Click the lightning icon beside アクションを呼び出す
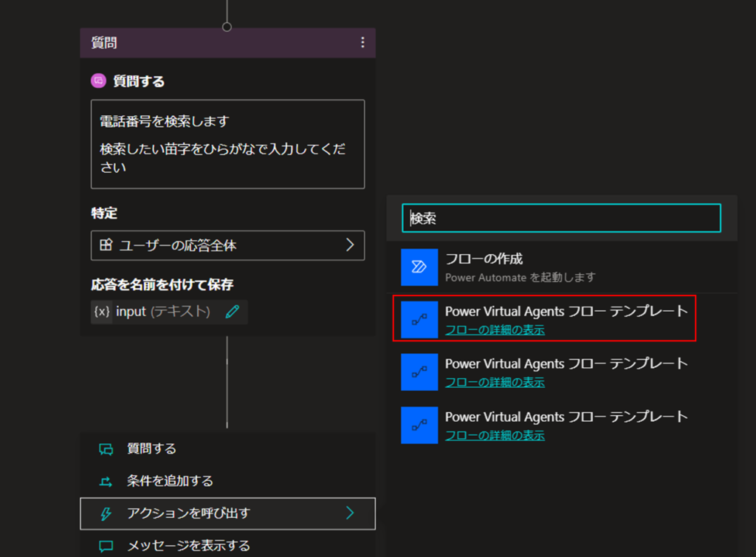 [106, 513]
